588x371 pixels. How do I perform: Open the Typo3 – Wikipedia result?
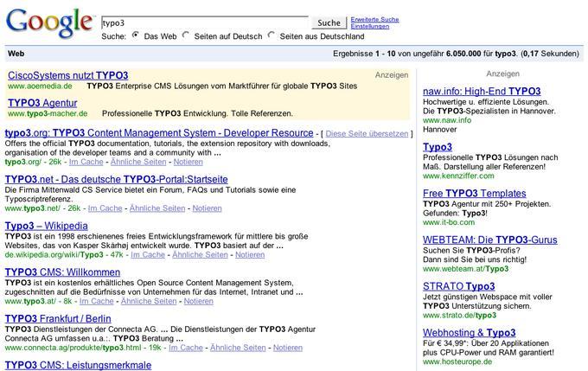click(x=46, y=226)
